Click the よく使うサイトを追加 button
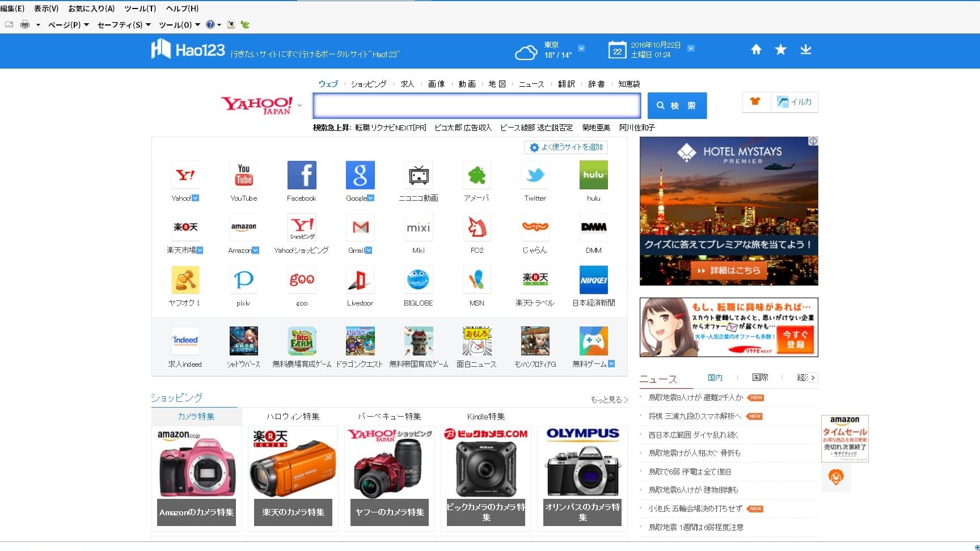This screenshot has height=551, width=980. [566, 147]
